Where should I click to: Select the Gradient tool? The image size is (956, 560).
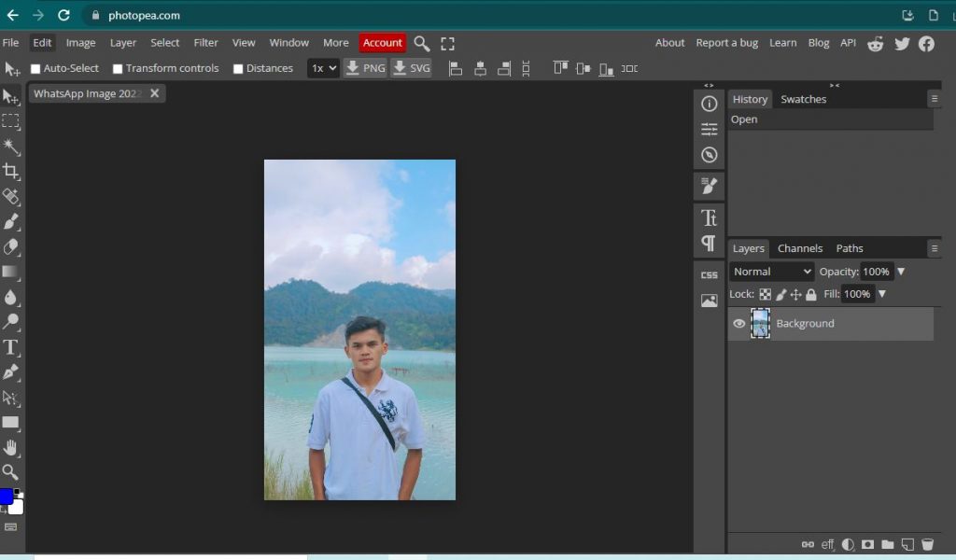click(x=10, y=272)
